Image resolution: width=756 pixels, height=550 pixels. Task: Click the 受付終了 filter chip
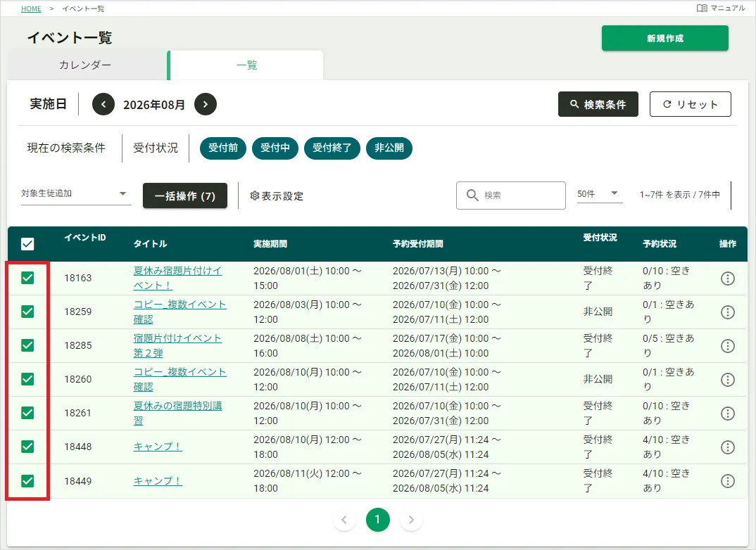point(332,148)
